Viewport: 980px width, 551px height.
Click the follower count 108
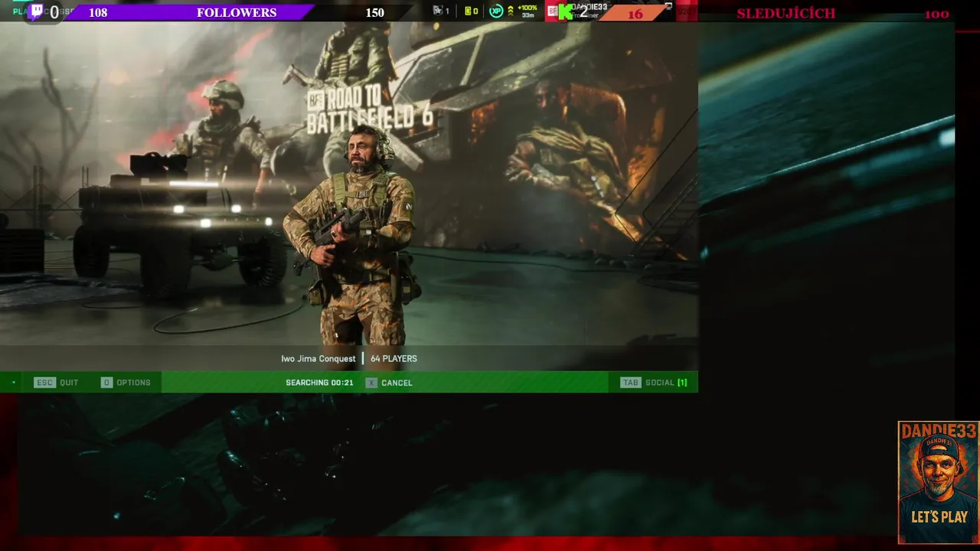pos(98,12)
